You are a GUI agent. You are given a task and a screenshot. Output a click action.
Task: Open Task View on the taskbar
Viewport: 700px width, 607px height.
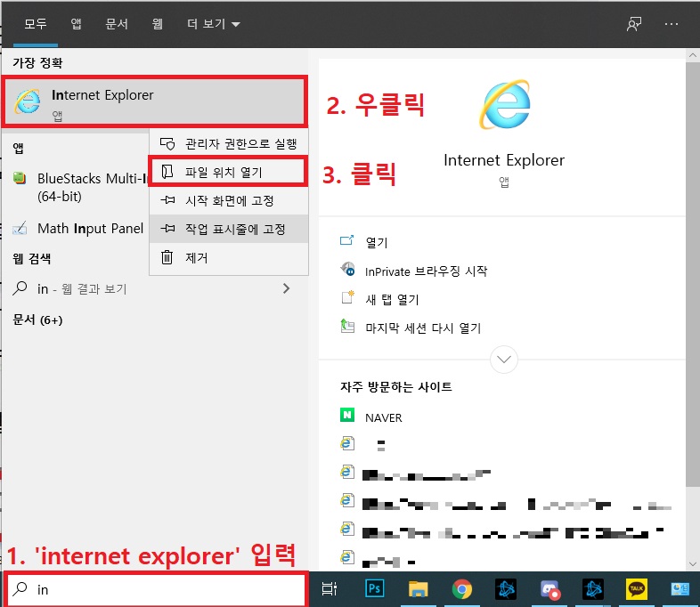330,589
